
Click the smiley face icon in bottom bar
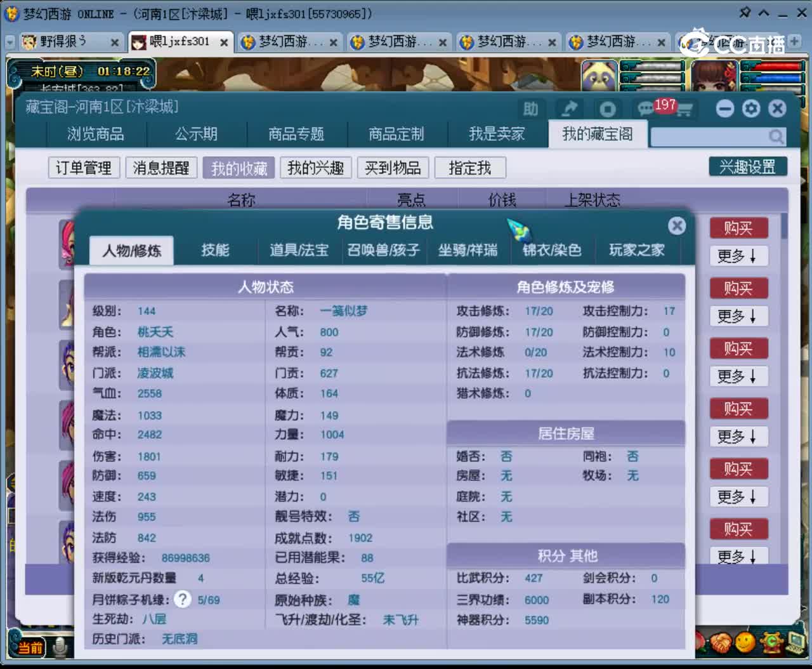[x=745, y=642]
